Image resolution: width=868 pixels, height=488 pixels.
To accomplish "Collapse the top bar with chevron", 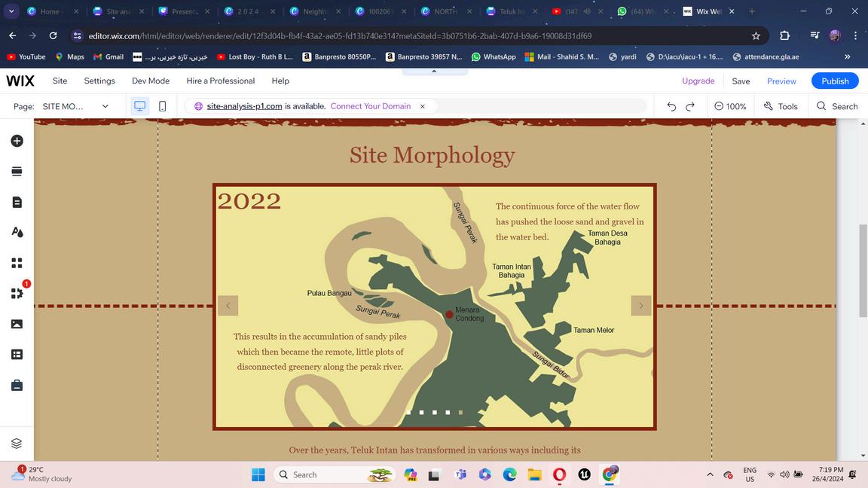I will click(x=434, y=72).
